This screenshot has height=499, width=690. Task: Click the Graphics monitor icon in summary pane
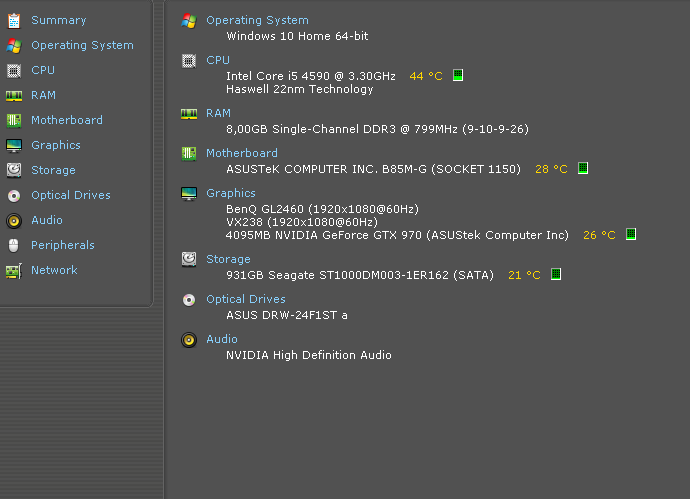click(x=189, y=194)
